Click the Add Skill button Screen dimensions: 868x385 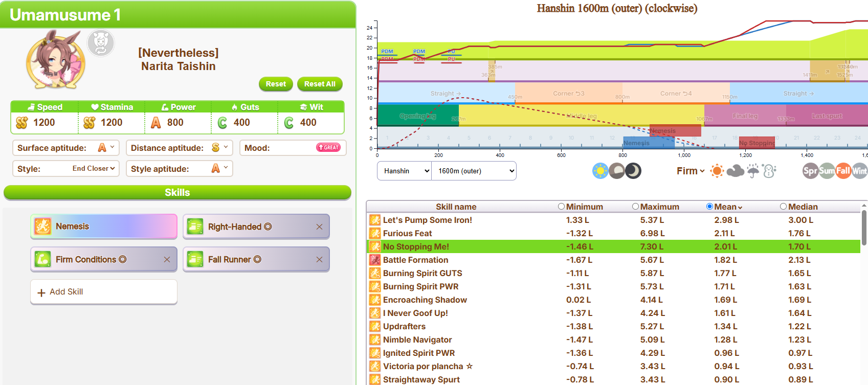click(104, 292)
